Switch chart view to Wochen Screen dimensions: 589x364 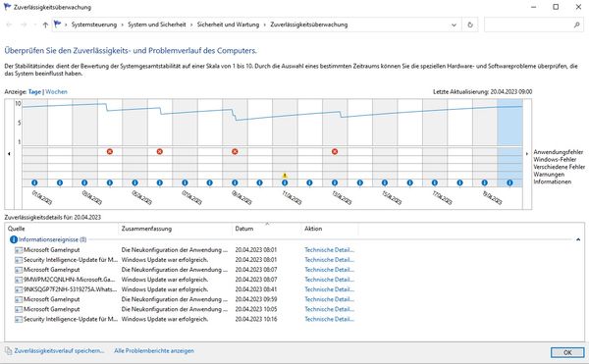(56, 91)
